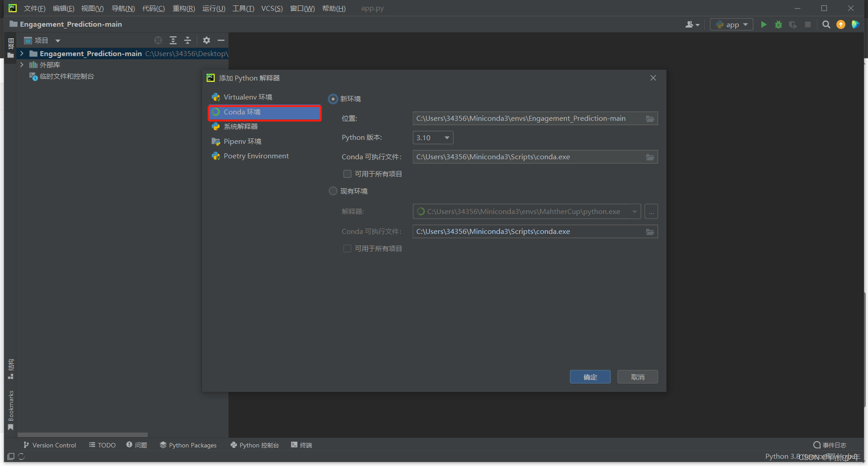Click the orange update arrow icon
This screenshot has height=466, width=868.
pyautogui.click(x=841, y=24)
